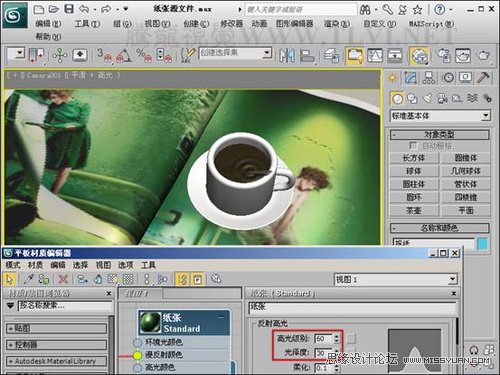Click the 高光级别 map checkbox button
The height and width of the screenshot is (375, 500).
click(351, 339)
